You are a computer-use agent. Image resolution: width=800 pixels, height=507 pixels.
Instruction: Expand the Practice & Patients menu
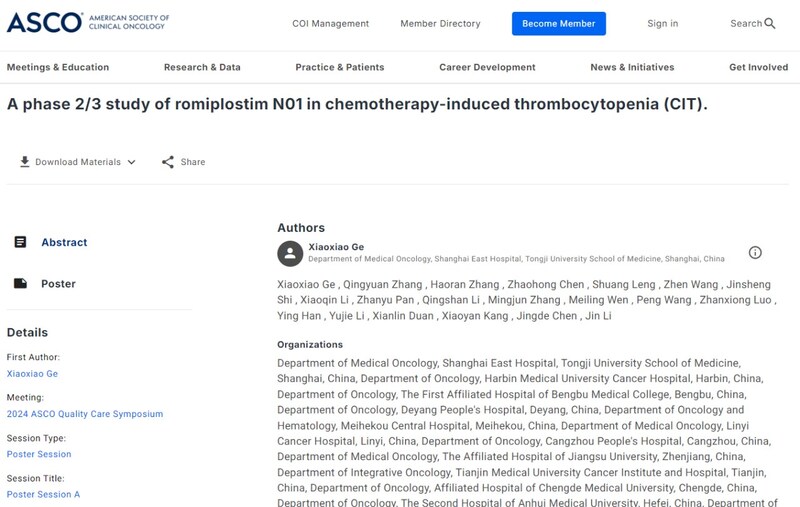tap(340, 67)
